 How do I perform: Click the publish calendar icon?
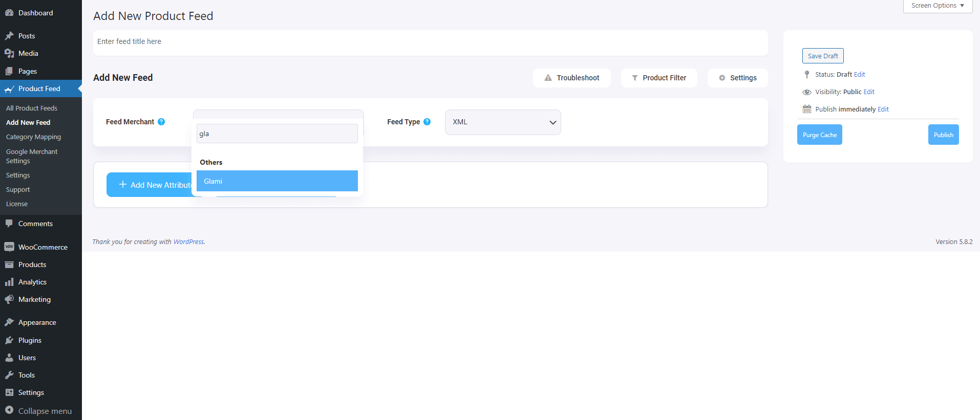pos(807,109)
